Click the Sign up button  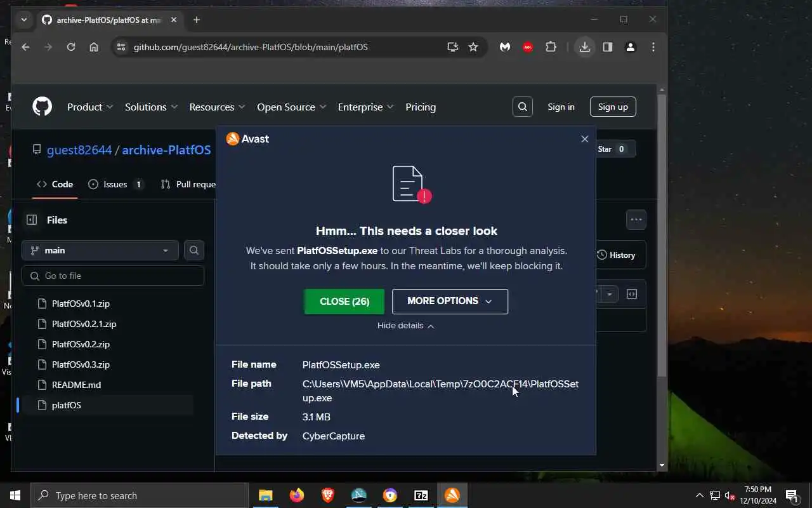[613, 107]
